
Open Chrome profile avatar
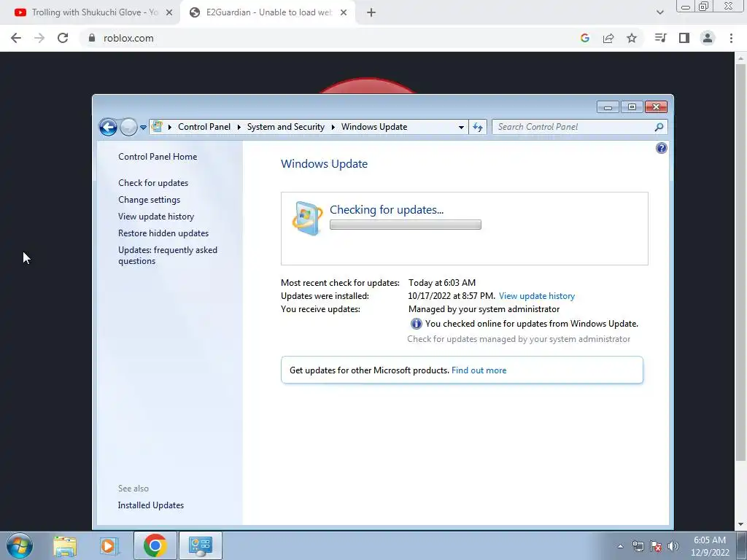(x=708, y=38)
